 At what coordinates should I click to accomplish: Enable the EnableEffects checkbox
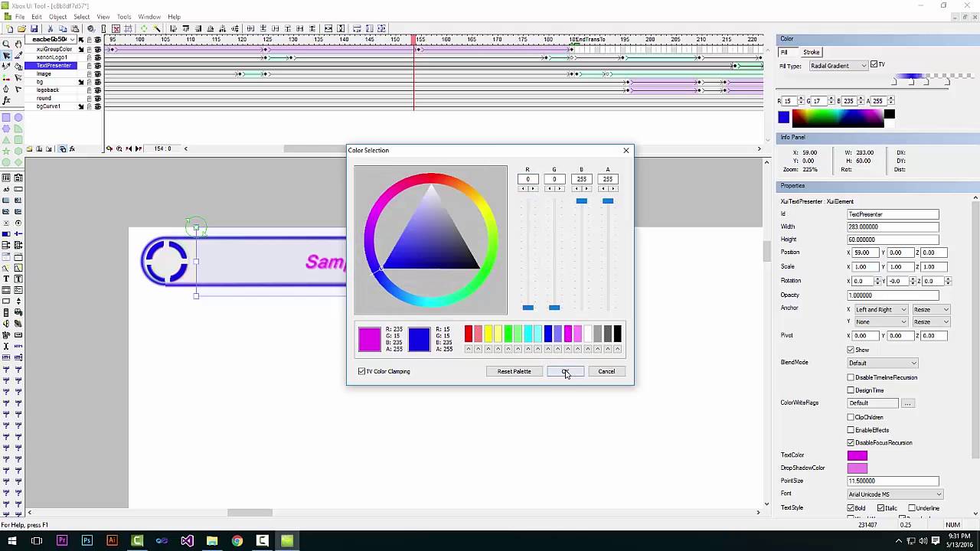click(x=851, y=430)
